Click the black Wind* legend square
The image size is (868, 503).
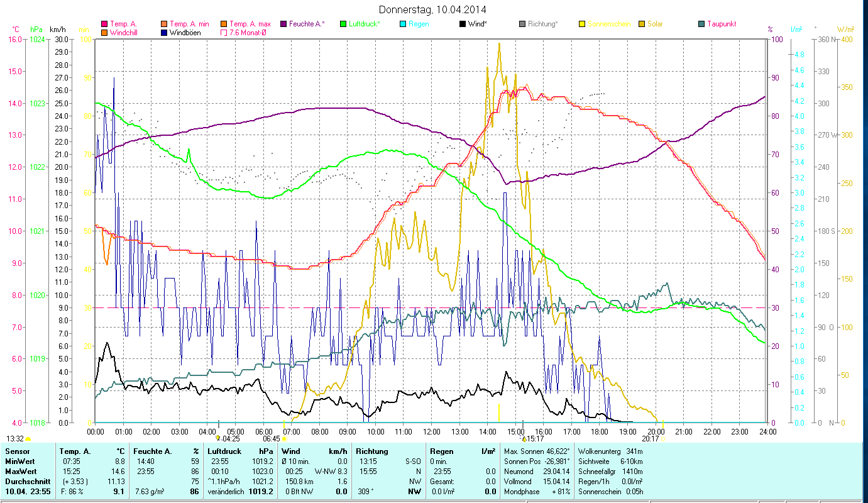point(463,24)
